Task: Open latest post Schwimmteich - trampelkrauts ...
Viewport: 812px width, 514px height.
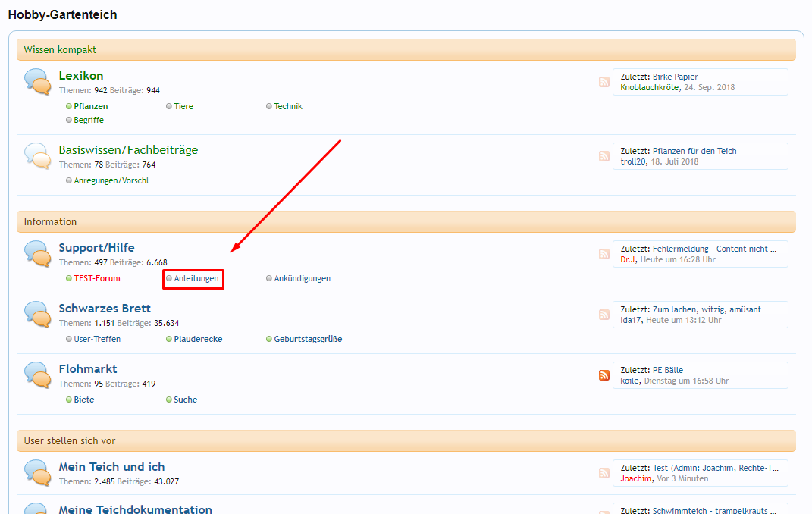Action: pos(714,510)
